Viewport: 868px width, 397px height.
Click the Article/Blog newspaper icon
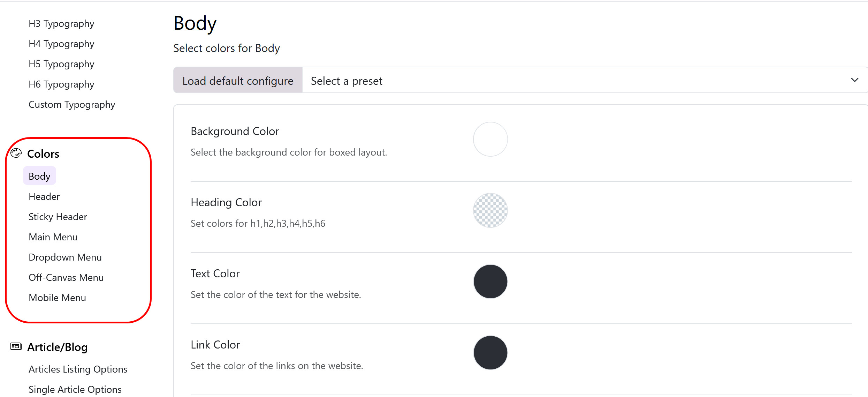(x=16, y=346)
